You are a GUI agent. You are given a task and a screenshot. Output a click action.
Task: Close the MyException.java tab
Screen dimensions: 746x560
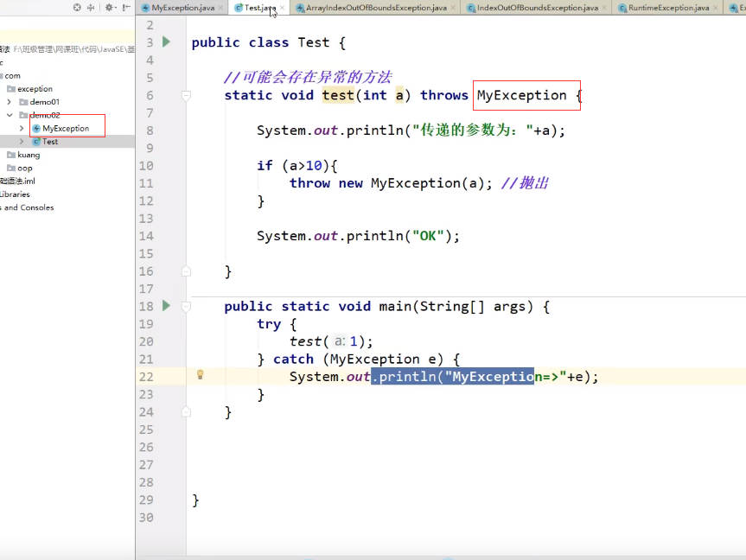(220, 8)
